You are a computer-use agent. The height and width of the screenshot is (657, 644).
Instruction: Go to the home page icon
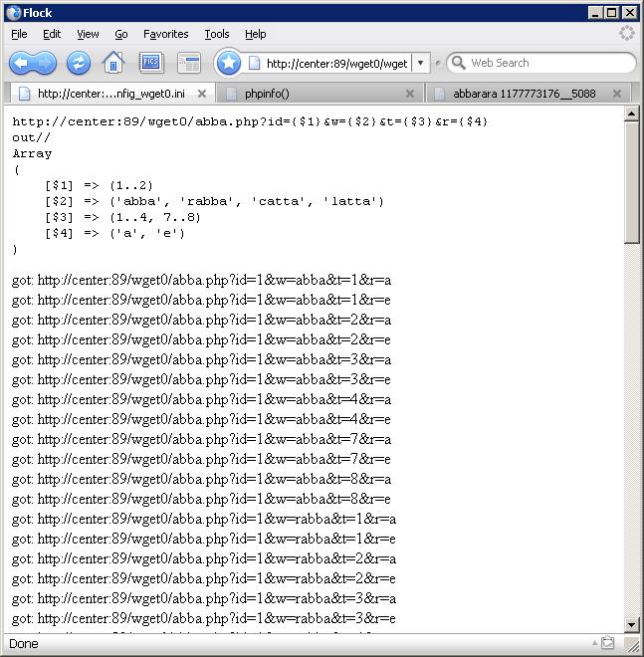point(113,63)
